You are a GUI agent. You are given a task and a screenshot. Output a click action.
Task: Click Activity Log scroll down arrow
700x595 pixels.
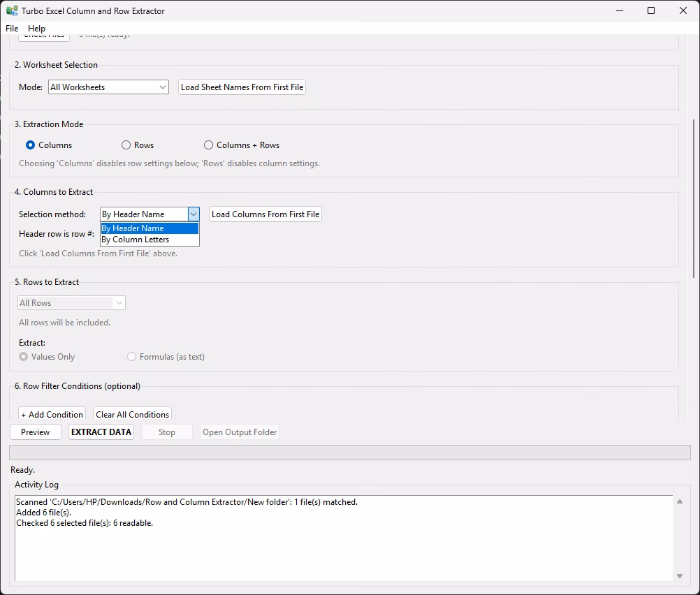pos(680,576)
